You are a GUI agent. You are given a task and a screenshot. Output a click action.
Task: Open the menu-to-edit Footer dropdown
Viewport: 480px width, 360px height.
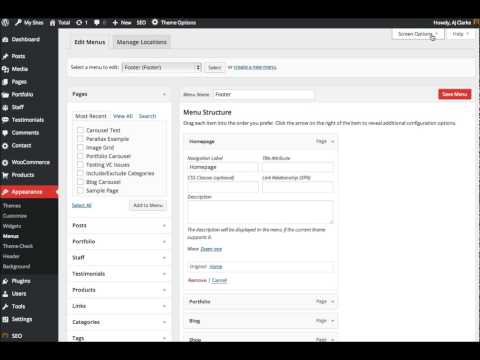tap(162, 67)
